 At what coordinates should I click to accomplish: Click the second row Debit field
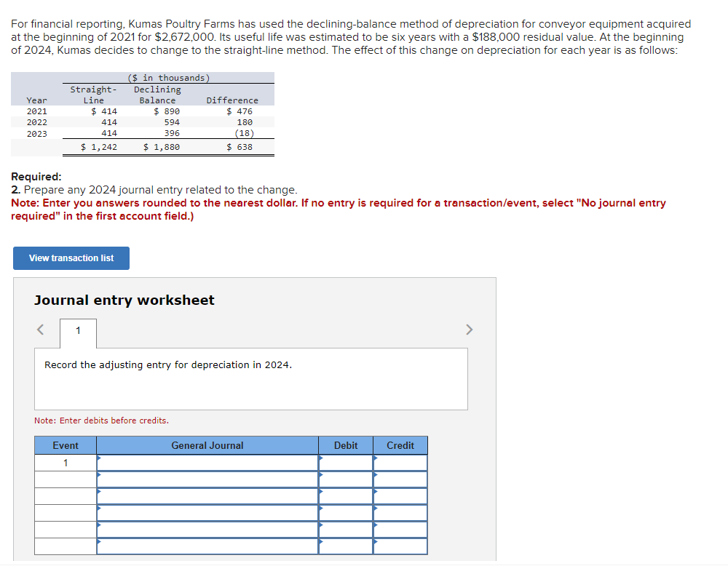coord(346,479)
